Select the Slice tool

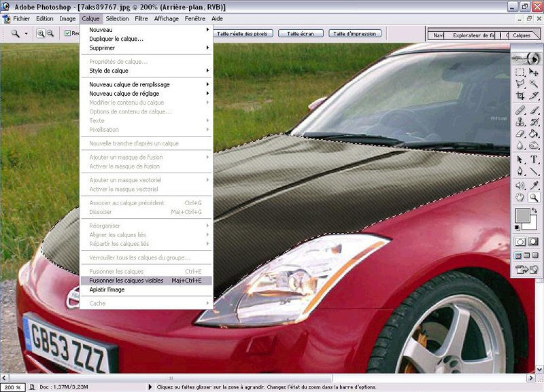click(x=534, y=95)
